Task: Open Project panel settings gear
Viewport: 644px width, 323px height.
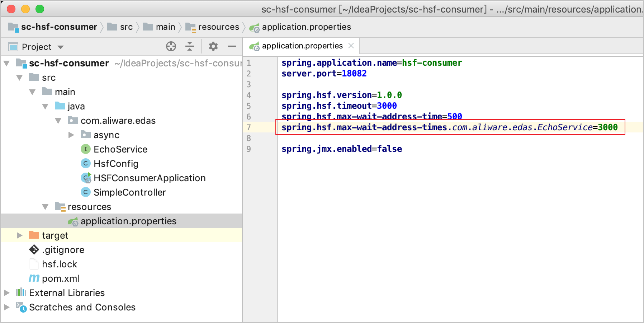Action: (x=213, y=46)
